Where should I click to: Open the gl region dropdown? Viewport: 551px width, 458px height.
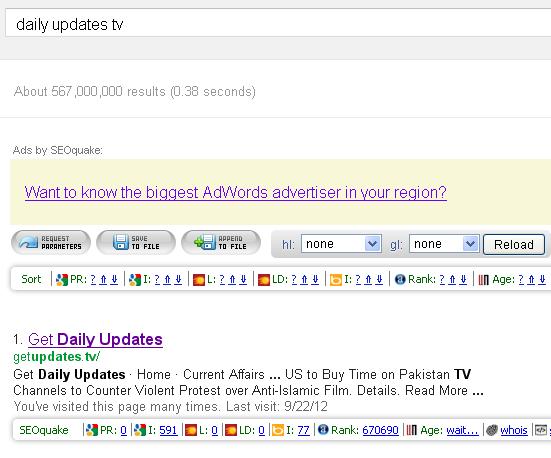(x=444, y=244)
